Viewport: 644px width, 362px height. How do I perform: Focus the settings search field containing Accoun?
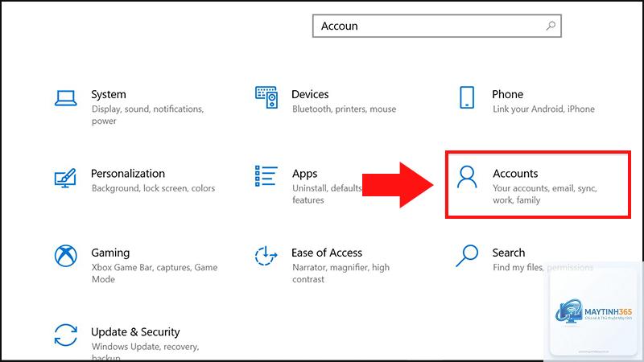coord(437,26)
